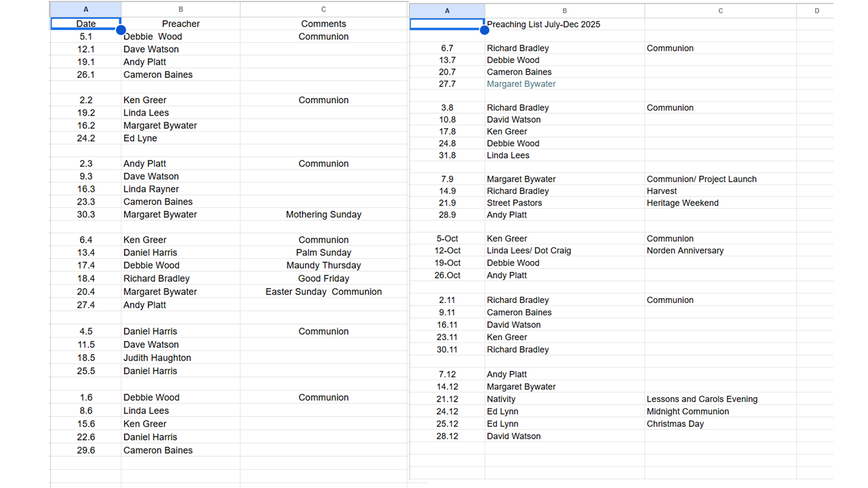
Task: Click Communion comment in the 2.2 row
Action: click(x=323, y=100)
